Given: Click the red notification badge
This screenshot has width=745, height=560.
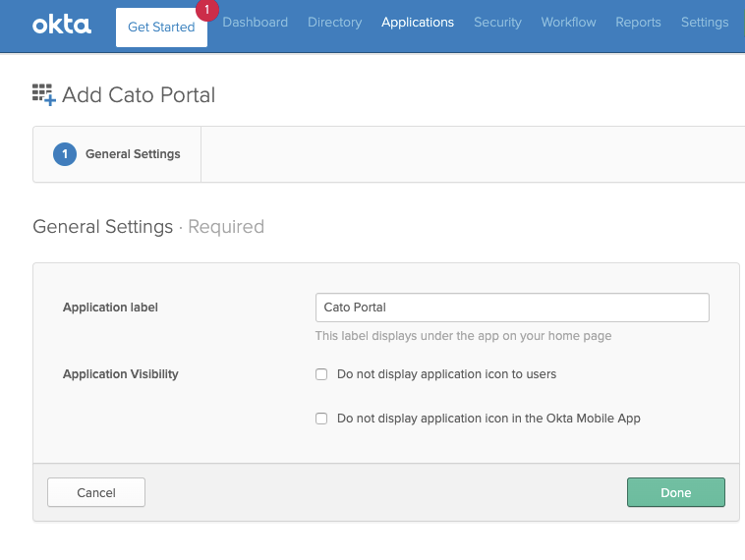Looking at the screenshot, I should [206, 10].
